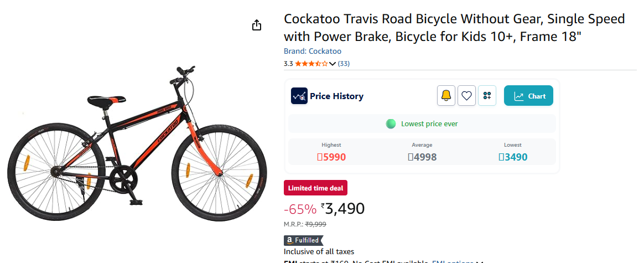644x263 pixels.
Task: Enable price drop alert bell
Action: click(446, 96)
